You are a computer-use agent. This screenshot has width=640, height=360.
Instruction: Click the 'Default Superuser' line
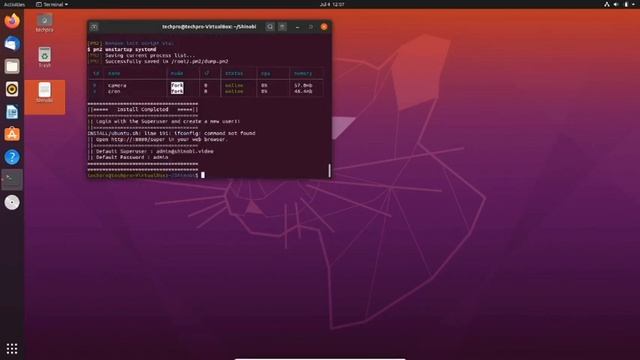click(151, 151)
